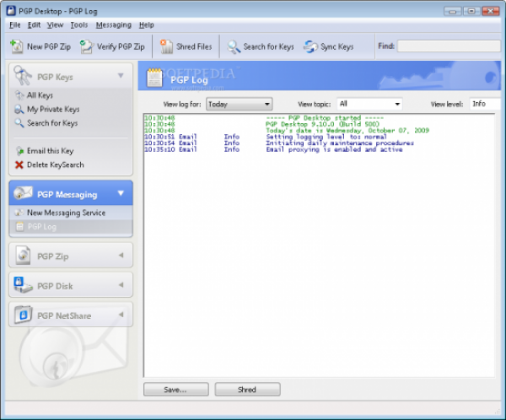Image resolution: width=506 pixels, height=420 pixels.
Task: Minimize the PGP Desktop window
Action: click(x=452, y=11)
